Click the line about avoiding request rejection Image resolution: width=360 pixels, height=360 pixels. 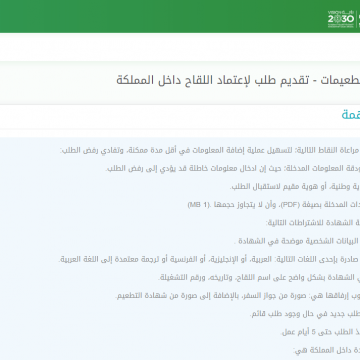[210, 150]
